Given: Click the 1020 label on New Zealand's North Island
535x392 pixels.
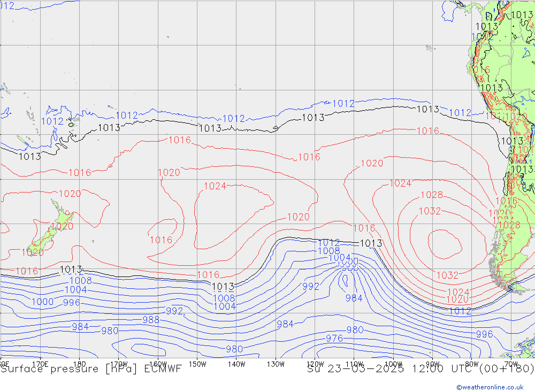Looking at the screenshot, I should click(62, 226).
